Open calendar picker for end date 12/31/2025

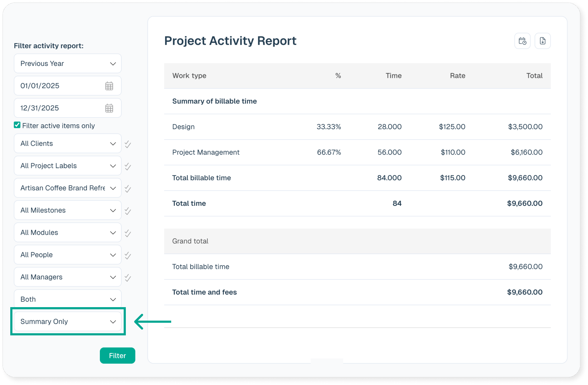click(x=109, y=108)
